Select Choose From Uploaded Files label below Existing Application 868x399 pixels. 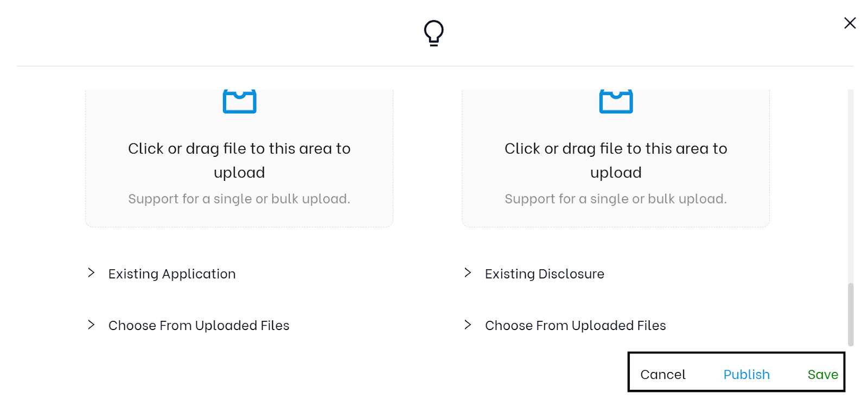coord(199,325)
